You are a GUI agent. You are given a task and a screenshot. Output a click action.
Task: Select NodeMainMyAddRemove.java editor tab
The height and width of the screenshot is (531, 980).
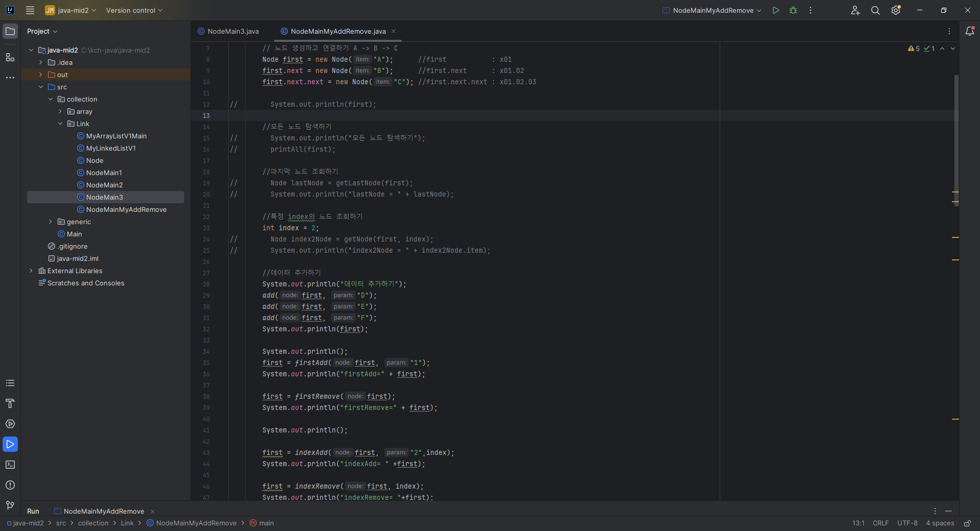click(x=338, y=31)
